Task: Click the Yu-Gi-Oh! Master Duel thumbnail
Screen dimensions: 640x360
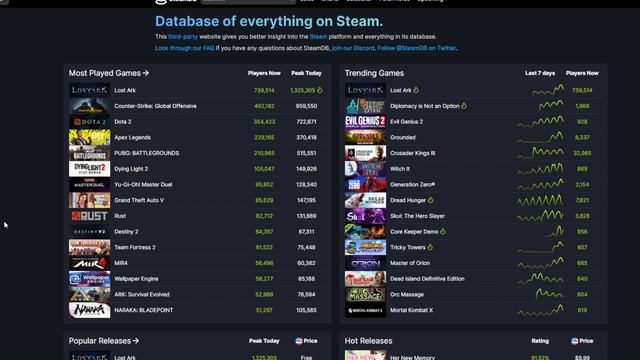Action: pos(89,184)
